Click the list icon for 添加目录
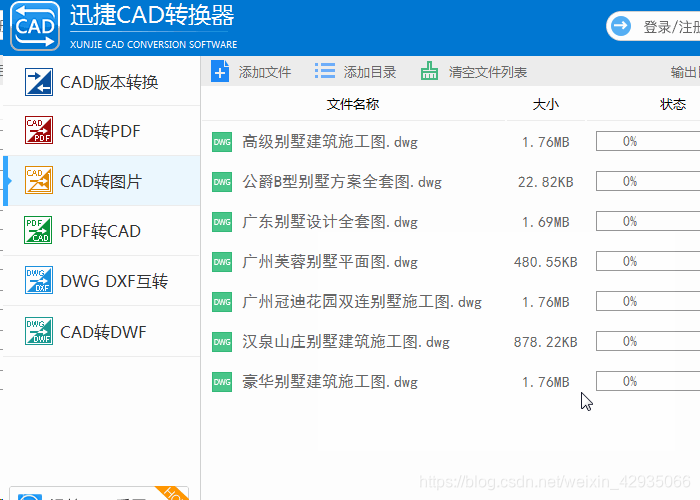 coord(325,71)
